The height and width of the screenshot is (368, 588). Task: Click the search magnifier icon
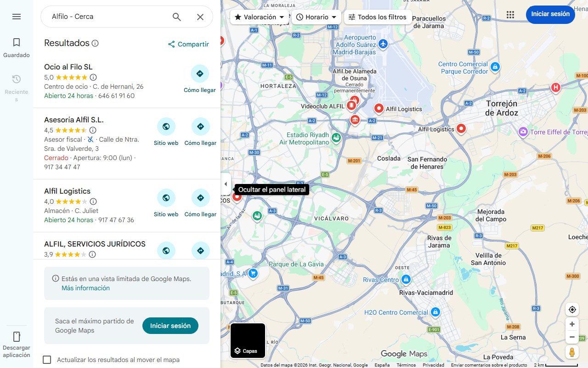177,17
